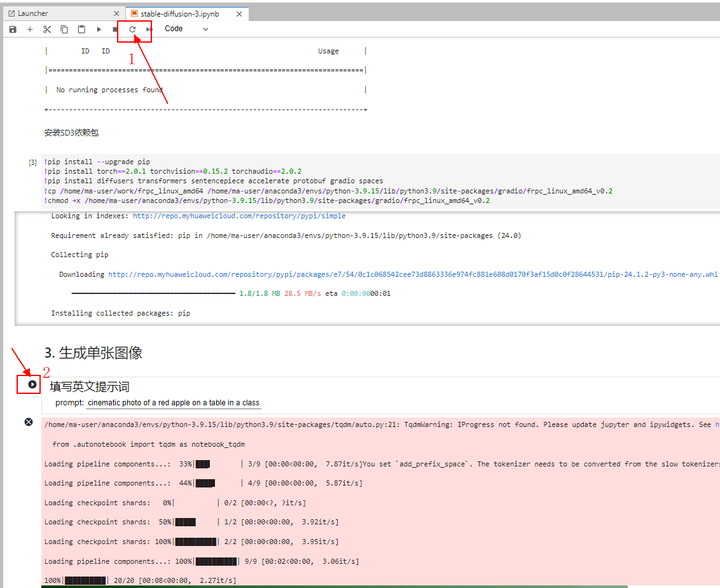This screenshot has height=588, width=720.
Task: Select the Loading checkpoint shards 100% line
Action: 191,542
